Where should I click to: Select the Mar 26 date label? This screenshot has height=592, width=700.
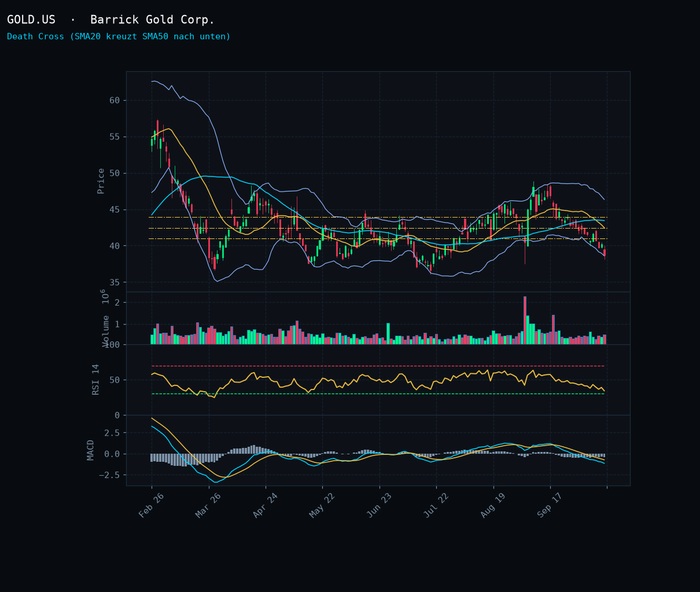[x=208, y=506]
